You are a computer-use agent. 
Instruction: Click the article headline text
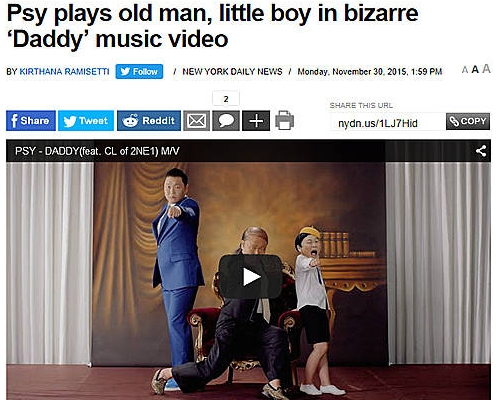[212, 26]
